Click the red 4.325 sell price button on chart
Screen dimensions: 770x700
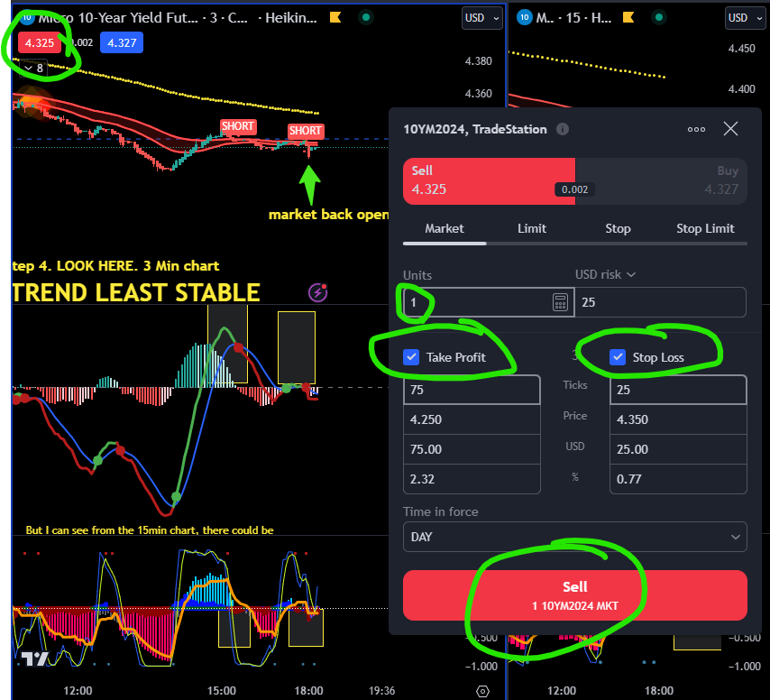point(40,42)
